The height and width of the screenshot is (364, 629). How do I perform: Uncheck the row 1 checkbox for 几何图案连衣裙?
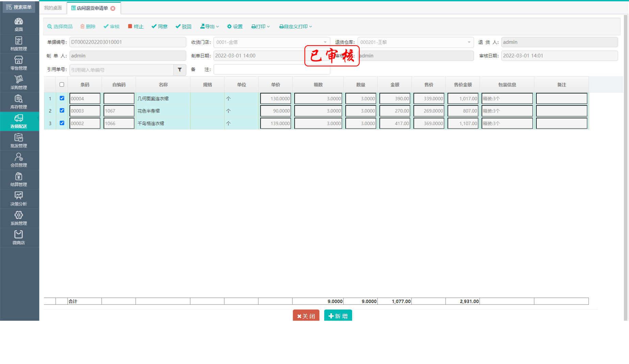pos(62,98)
